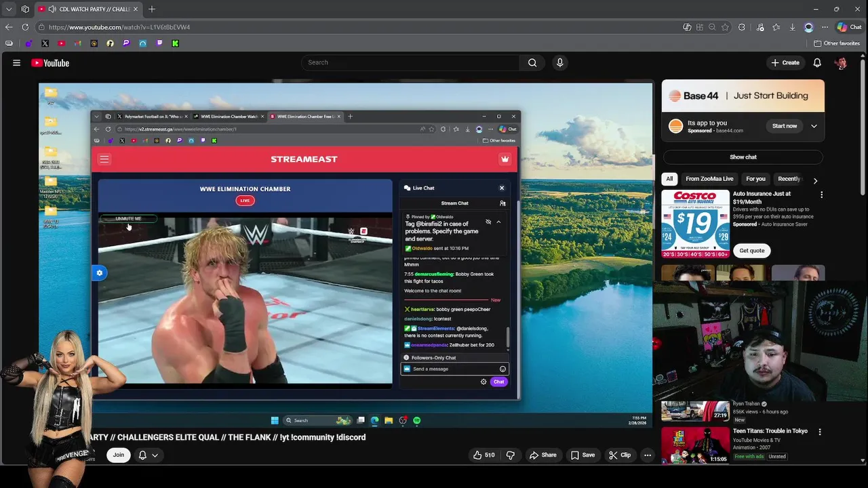Open browser settings three-dot menu

[x=825, y=27]
